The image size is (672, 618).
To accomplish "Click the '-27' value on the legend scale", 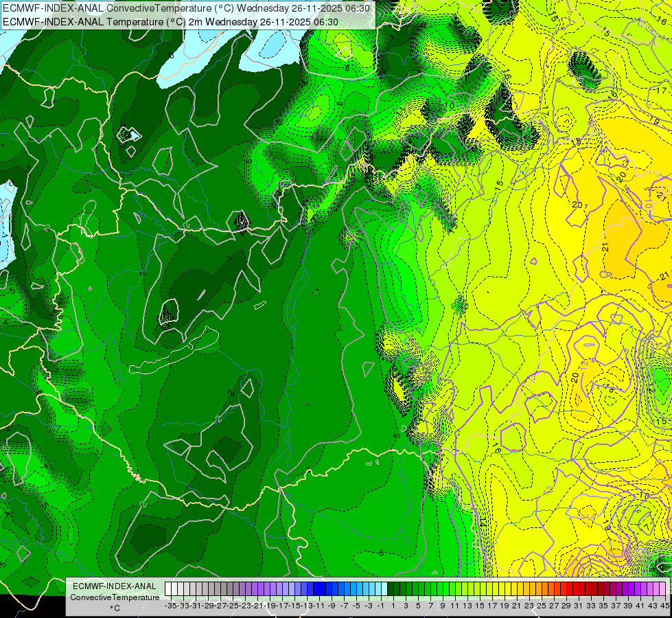I will tap(220, 606).
